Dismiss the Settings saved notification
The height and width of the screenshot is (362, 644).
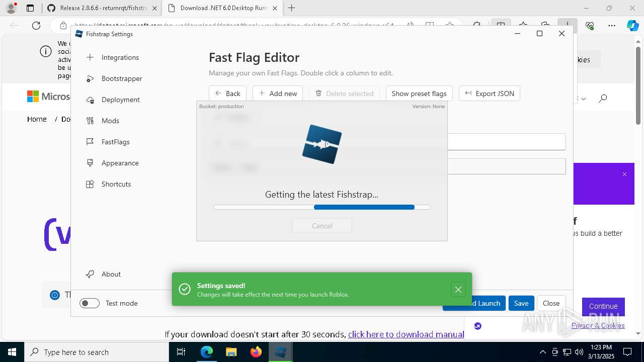point(458,289)
